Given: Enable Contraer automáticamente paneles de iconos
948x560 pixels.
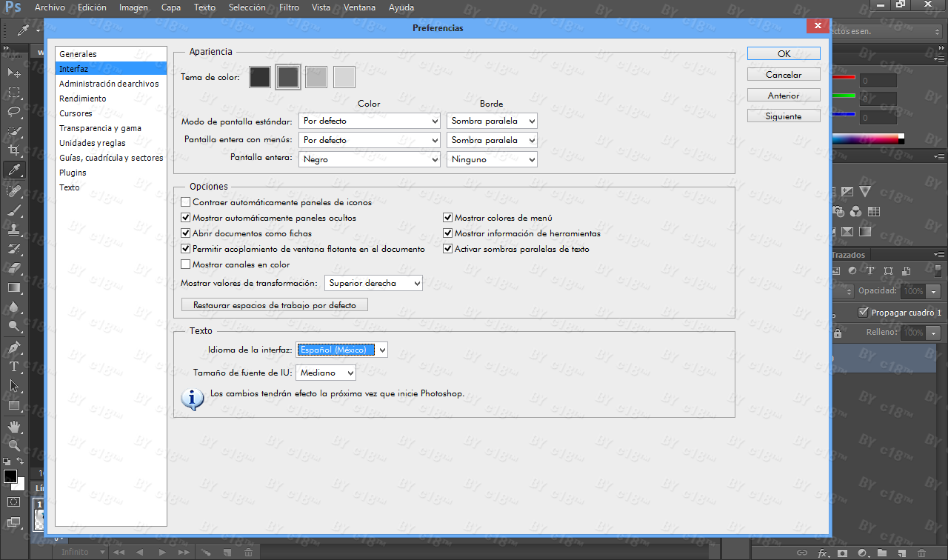Looking at the screenshot, I should pyautogui.click(x=186, y=202).
